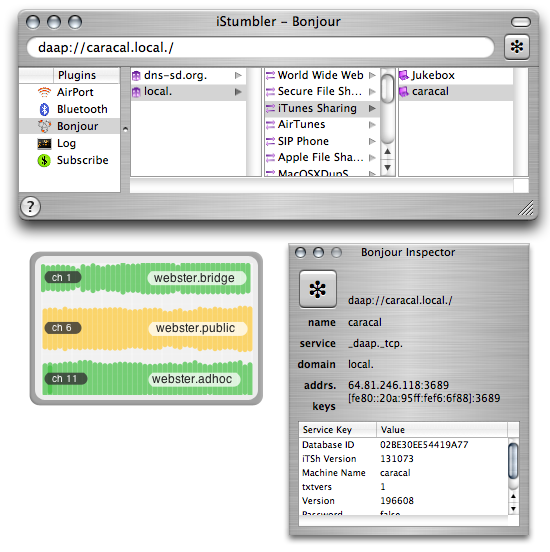Click the asterisk button beside the address field
550x552 pixels.
pos(517,47)
